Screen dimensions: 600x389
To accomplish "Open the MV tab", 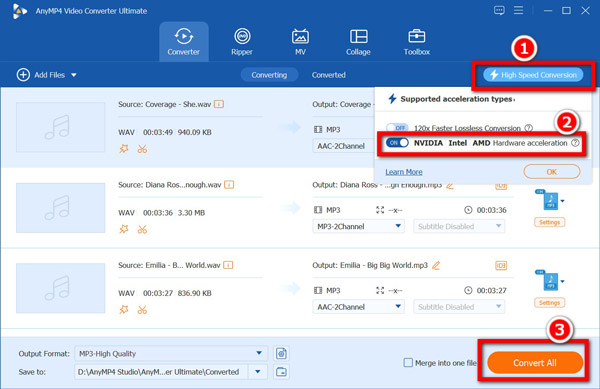I will (300, 42).
